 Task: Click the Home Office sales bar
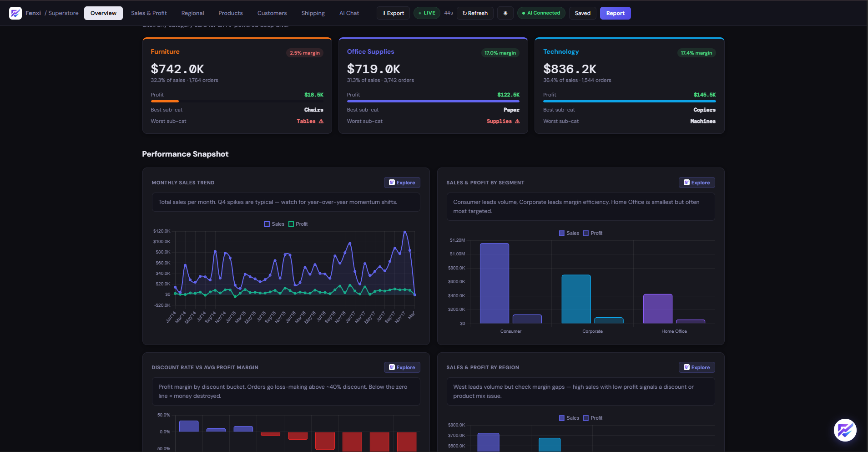pos(658,309)
